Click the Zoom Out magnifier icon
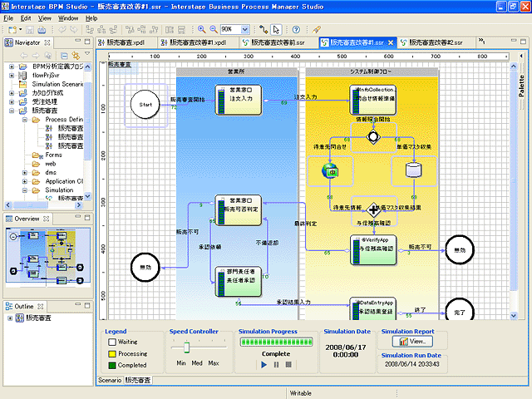 (x=213, y=29)
